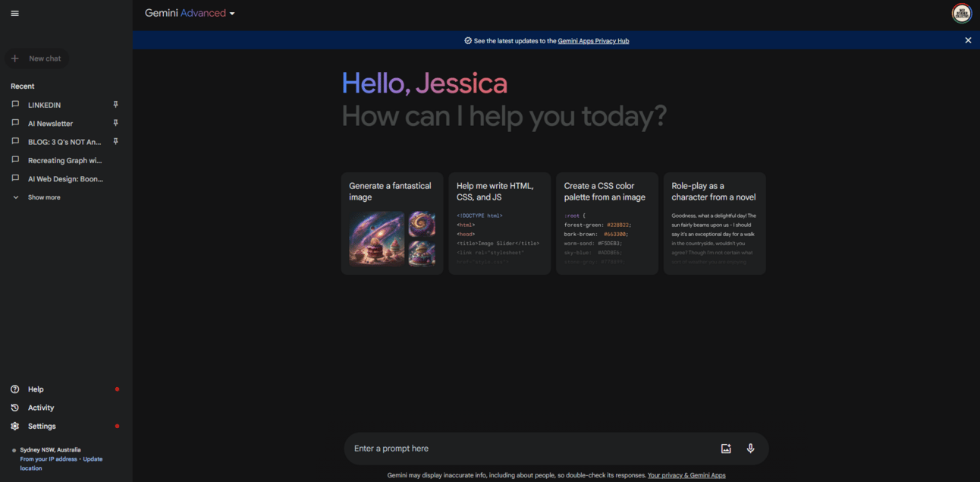
Task: Click the Activity history icon
Action: [14, 408]
